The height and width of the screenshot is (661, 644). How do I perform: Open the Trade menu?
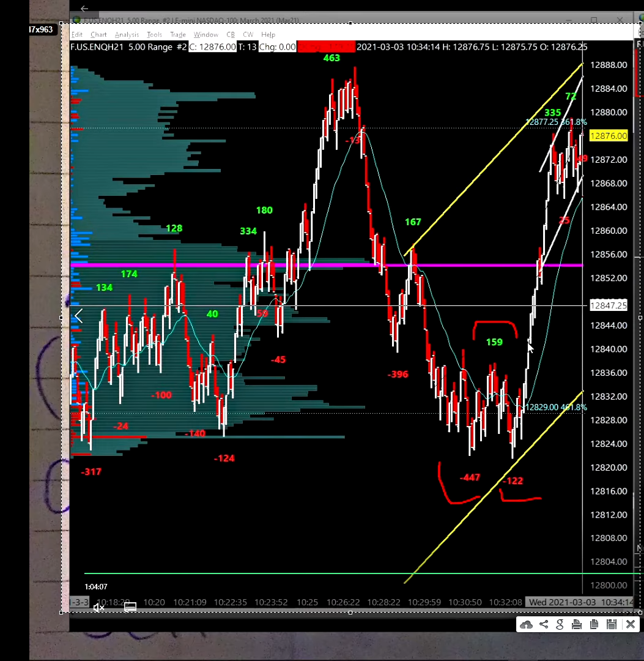tap(178, 34)
